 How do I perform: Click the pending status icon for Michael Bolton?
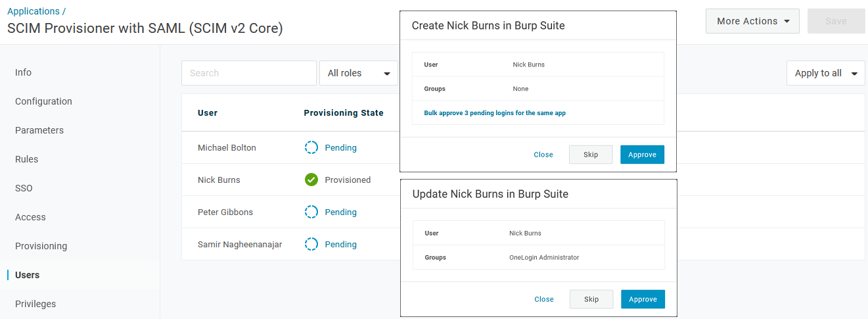(x=311, y=148)
